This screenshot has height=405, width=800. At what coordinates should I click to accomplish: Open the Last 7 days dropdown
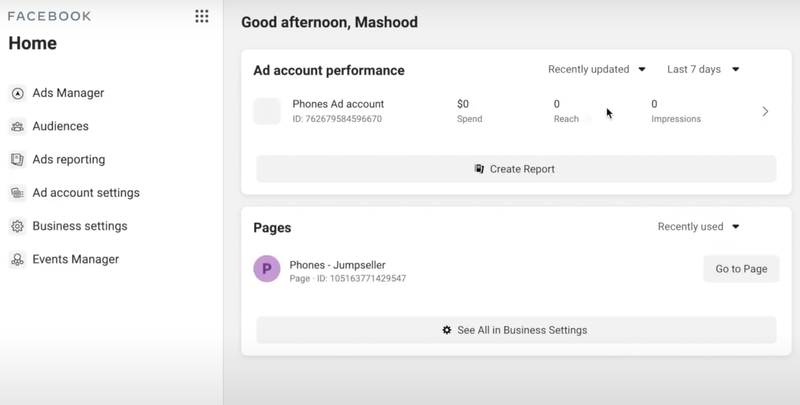pyautogui.click(x=703, y=70)
